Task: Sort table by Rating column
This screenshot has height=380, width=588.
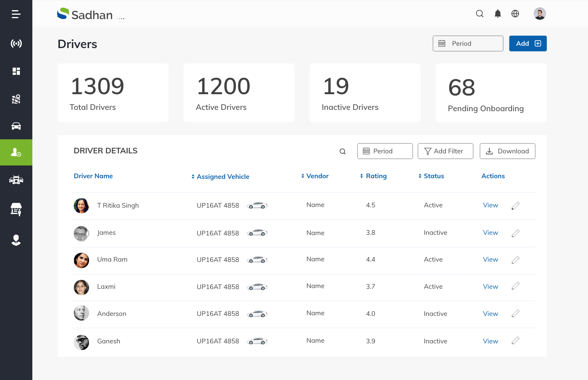Action: coord(373,176)
